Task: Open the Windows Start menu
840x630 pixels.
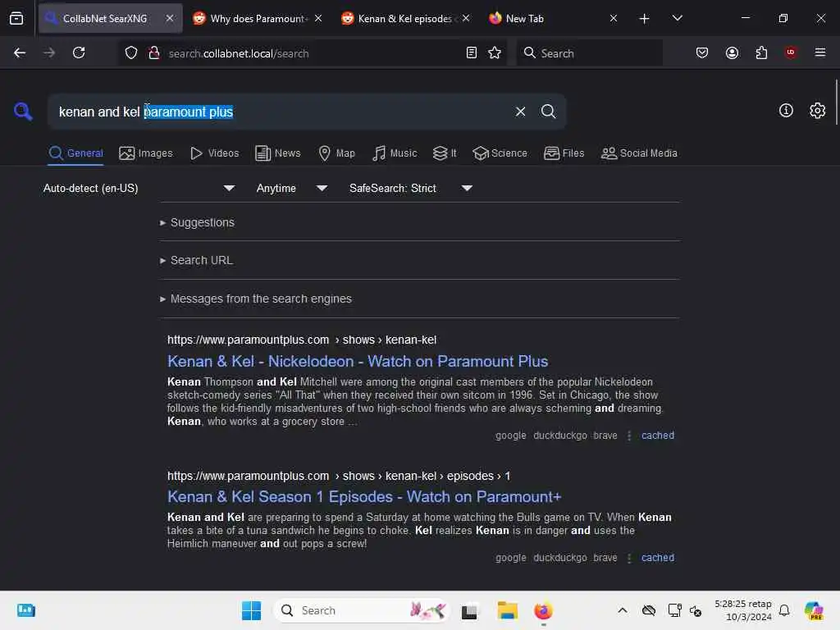Action: 251,610
